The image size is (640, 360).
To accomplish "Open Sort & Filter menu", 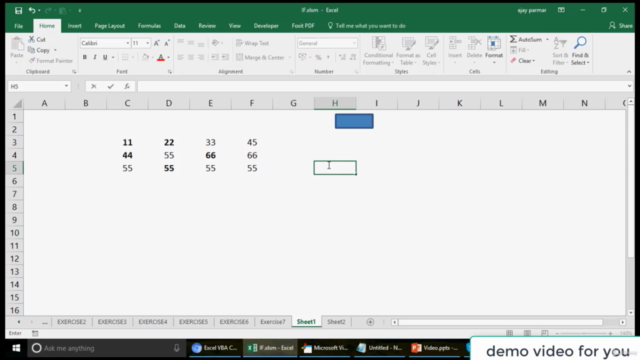I will 560,51.
